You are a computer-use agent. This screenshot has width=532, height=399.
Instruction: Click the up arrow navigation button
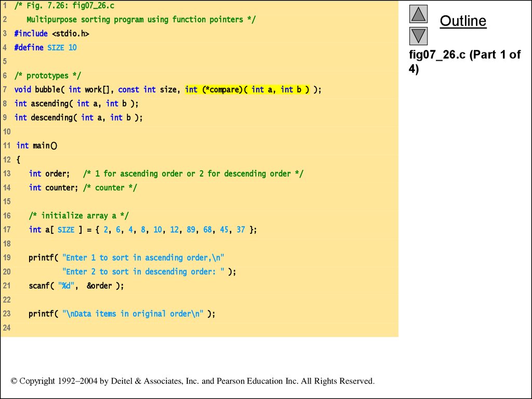point(418,14)
